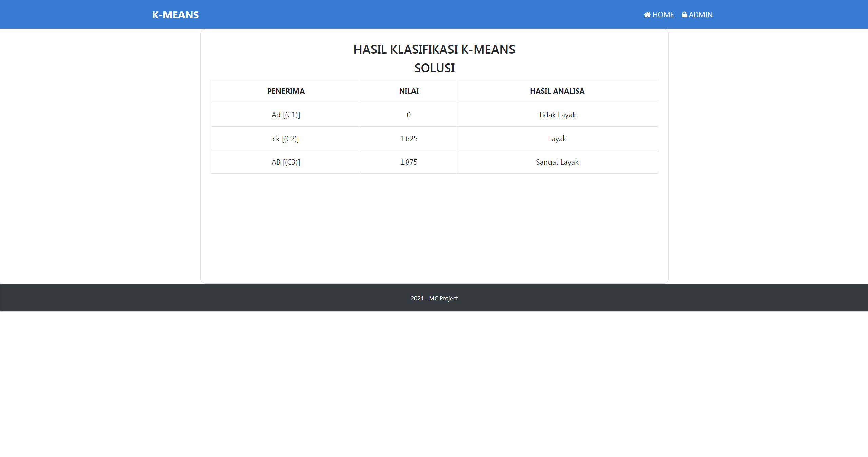Open the AB [(C3)] penerima link
Screen dimensions: 868x457
tap(285, 162)
